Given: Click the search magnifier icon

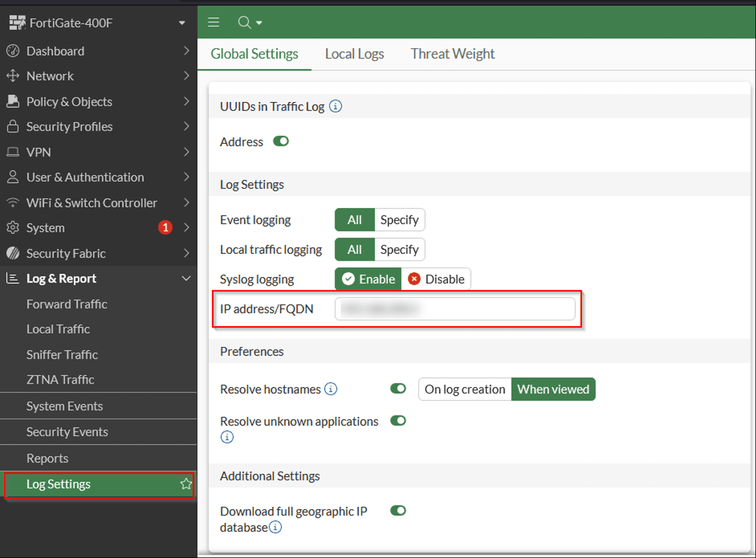Looking at the screenshot, I should [x=245, y=22].
